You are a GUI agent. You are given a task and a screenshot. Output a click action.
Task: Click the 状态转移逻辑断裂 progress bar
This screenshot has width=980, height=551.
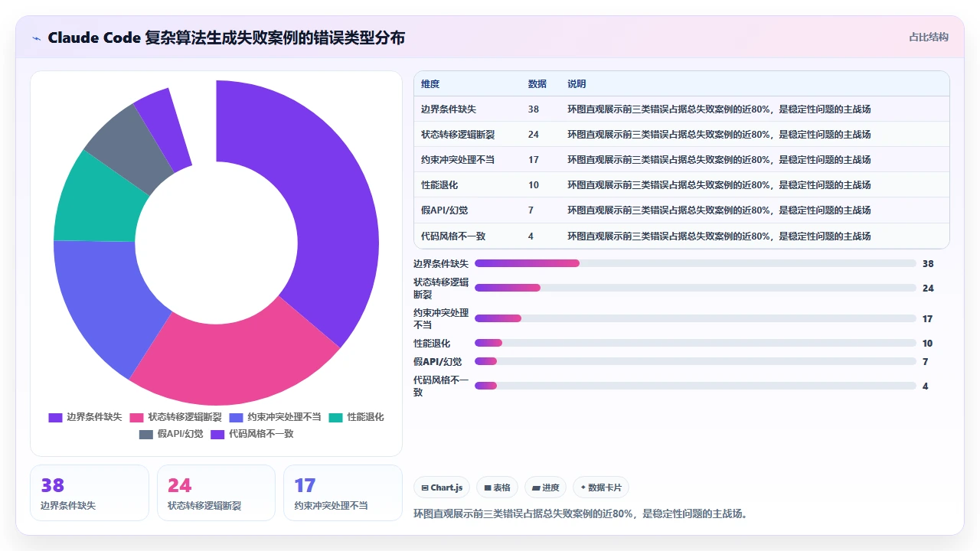[695, 288]
